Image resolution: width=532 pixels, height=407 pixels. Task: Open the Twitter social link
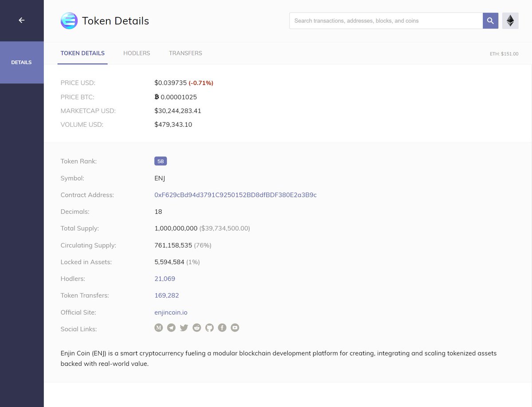coord(184,328)
